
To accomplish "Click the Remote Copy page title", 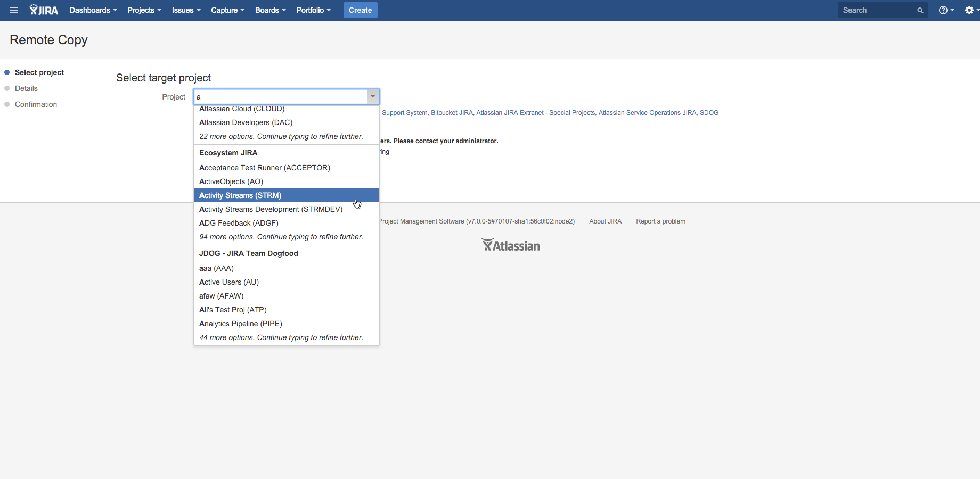I will tap(48, 40).
